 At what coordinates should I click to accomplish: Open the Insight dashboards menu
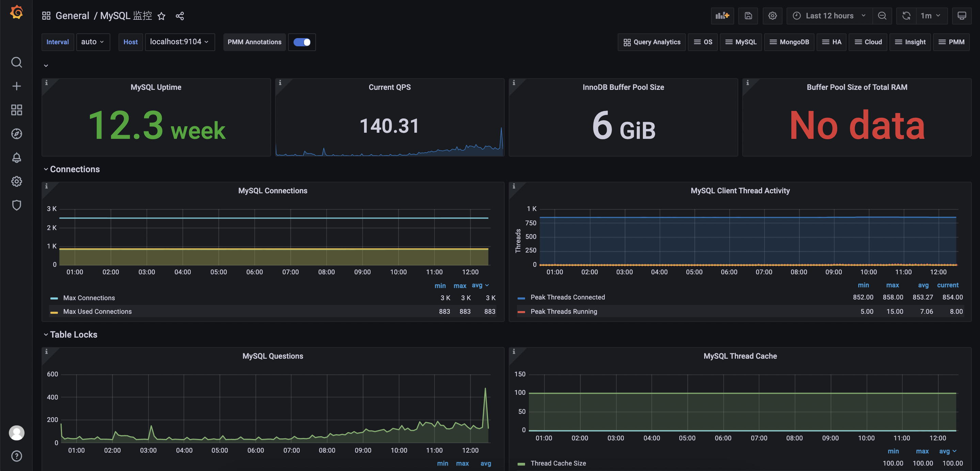coord(910,42)
